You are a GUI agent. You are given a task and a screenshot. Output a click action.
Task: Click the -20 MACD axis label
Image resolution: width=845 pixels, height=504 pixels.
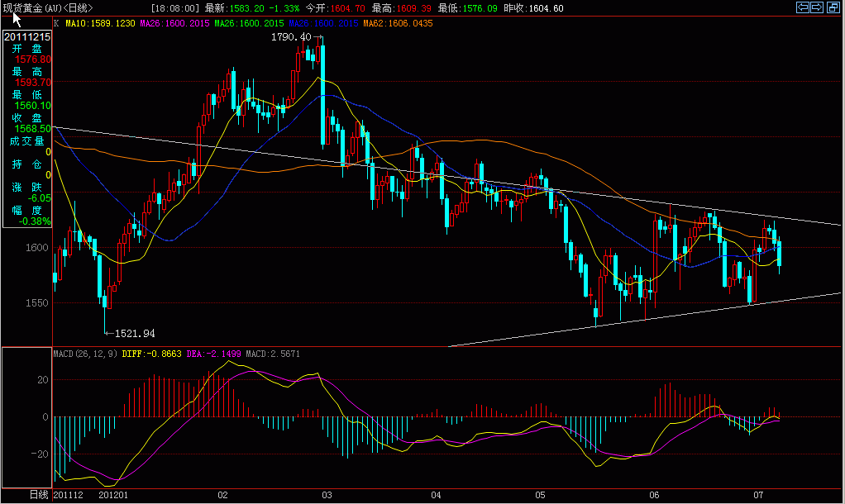pos(40,454)
